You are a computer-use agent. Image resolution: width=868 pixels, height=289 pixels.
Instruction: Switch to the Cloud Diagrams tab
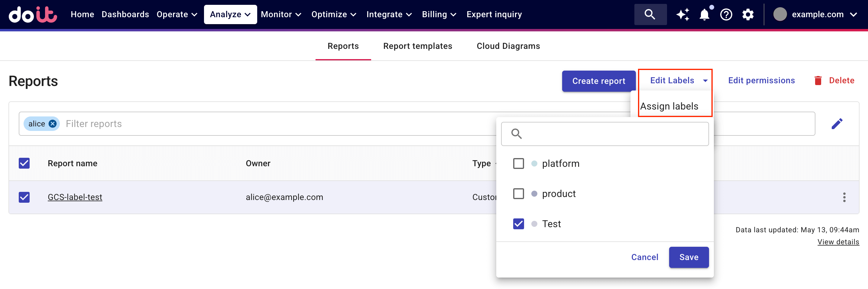508,46
